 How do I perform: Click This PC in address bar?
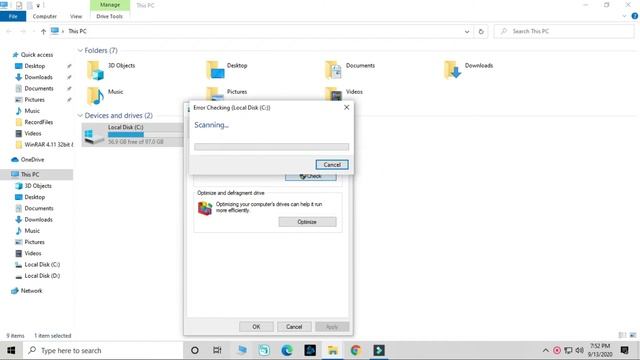[x=77, y=31]
